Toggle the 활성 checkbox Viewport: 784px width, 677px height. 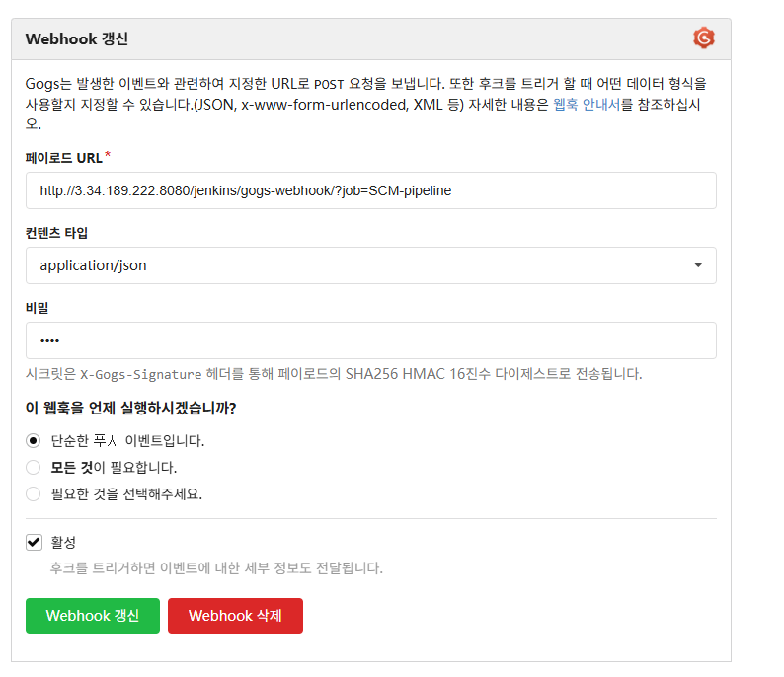(x=34, y=542)
